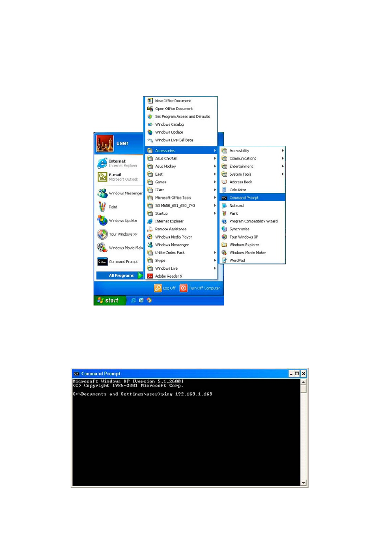Expand the Skype program group
This screenshot has width=392, height=556.
(181, 260)
